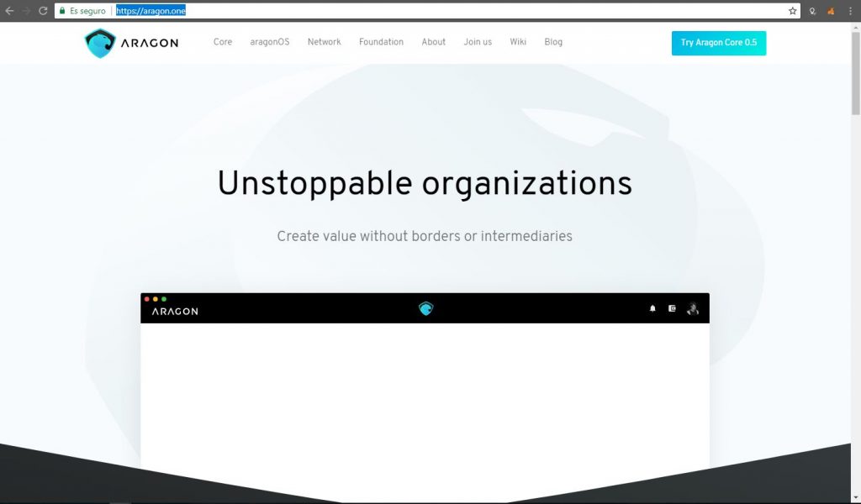This screenshot has height=504, width=861.
Task: Click the scrollbar down arrow
Action: click(x=855, y=498)
